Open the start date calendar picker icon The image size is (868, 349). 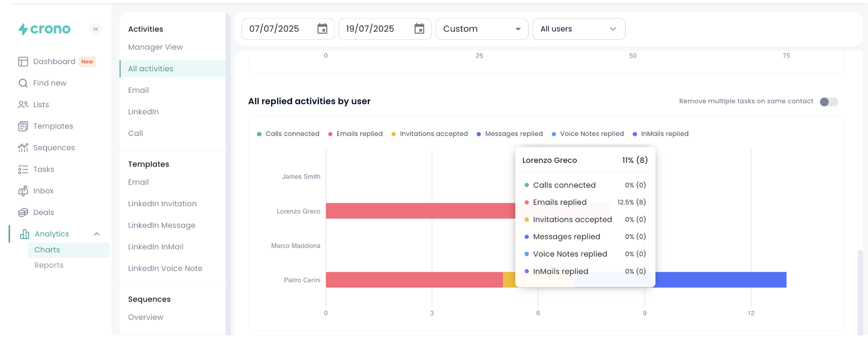(322, 29)
